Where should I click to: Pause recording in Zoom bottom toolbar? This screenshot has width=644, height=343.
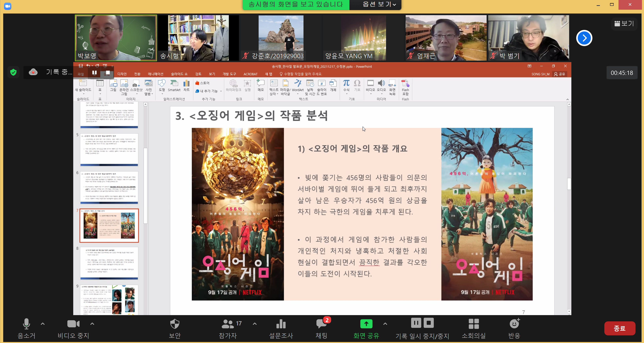(x=416, y=323)
